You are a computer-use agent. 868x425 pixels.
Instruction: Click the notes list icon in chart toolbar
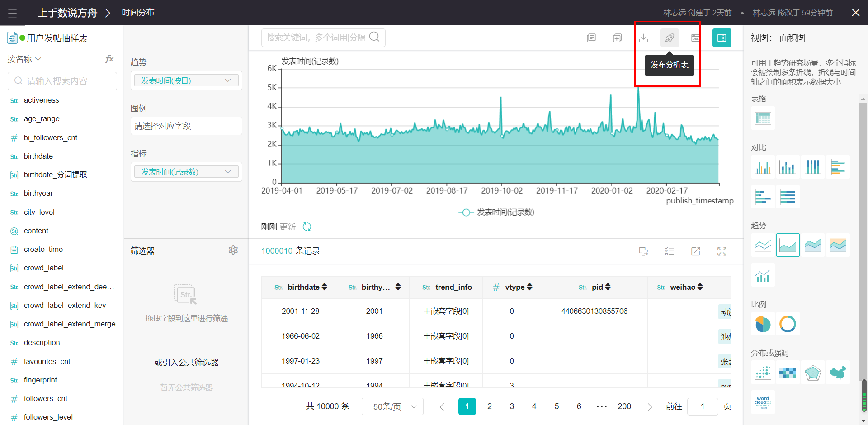click(x=591, y=38)
